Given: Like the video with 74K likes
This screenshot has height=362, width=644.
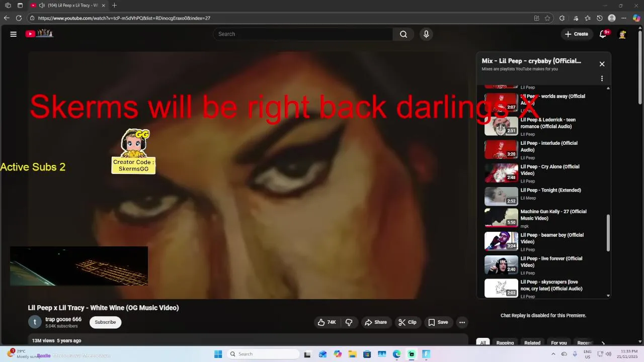Looking at the screenshot, I should pyautogui.click(x=326, y=322).
